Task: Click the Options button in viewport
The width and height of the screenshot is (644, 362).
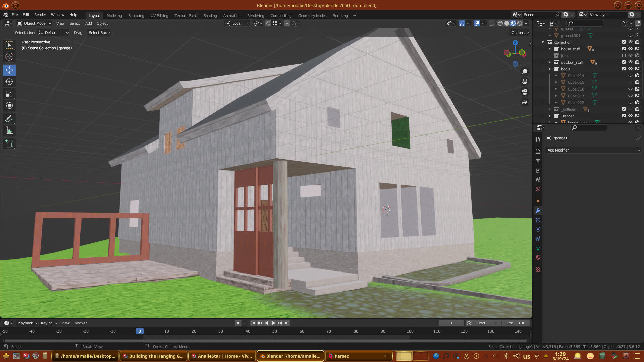Action: 520,33
